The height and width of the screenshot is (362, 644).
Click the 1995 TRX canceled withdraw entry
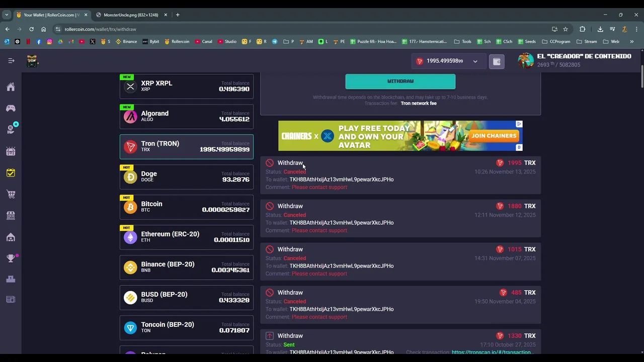tap(400, 174)
